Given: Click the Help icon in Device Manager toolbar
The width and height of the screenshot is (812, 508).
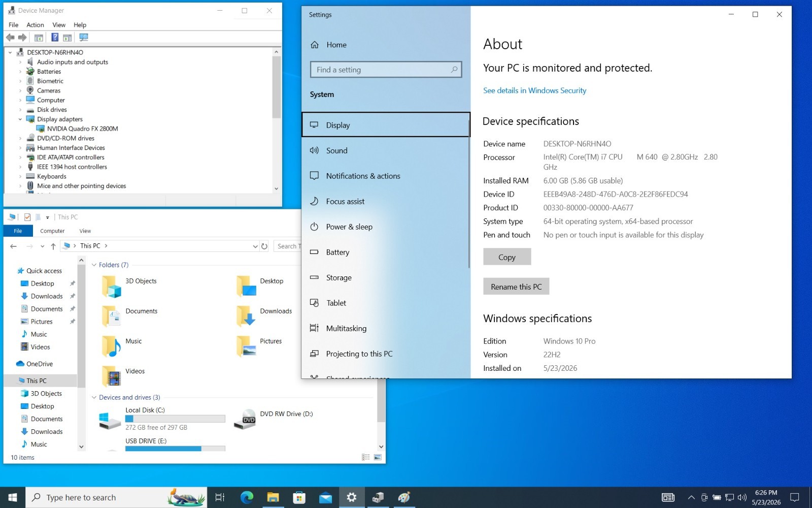Looking at the screenshot, I should coord(55,38).
